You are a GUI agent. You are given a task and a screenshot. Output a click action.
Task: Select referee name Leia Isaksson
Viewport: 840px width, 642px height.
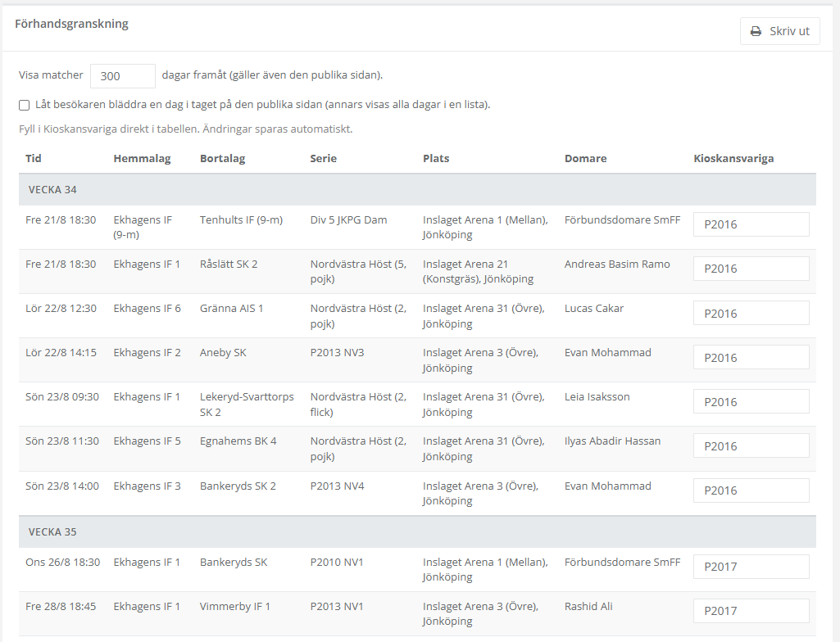click(x=597, y=397)
